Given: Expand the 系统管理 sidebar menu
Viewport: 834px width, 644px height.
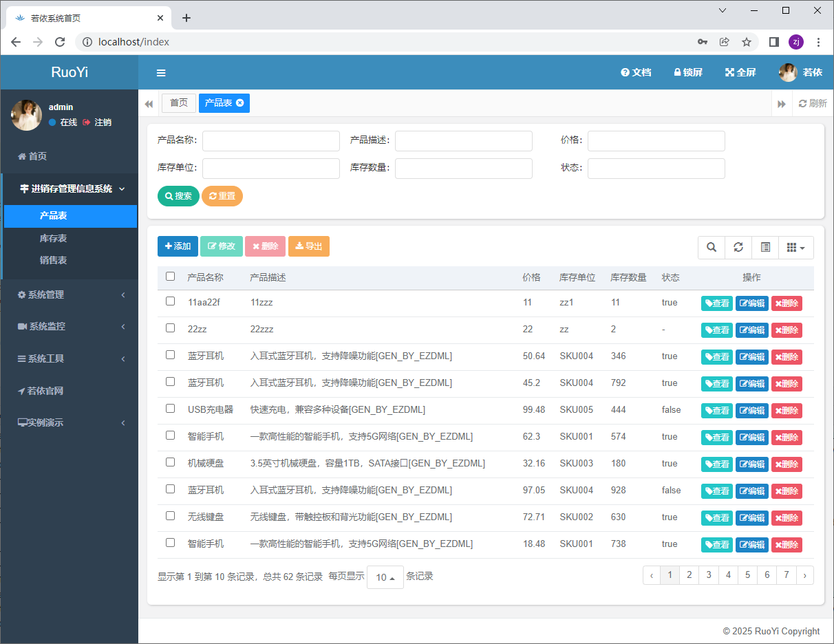Looking at the screenshot, I should [x=69, y=294].
